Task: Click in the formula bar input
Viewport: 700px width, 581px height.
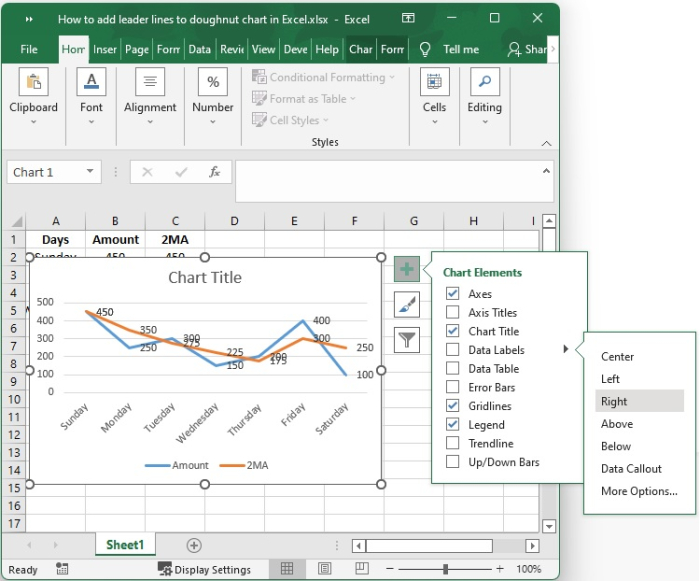Action: (395, 181)
